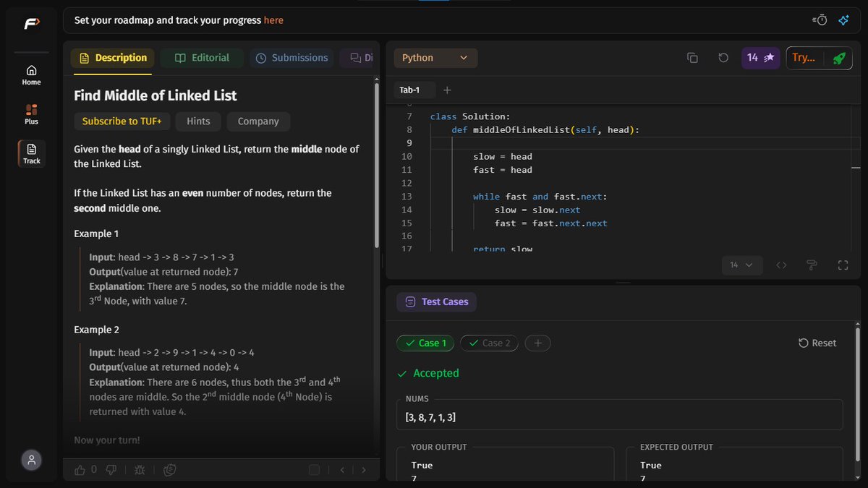Open the blue sparkle AI assistant

point(843,20)
